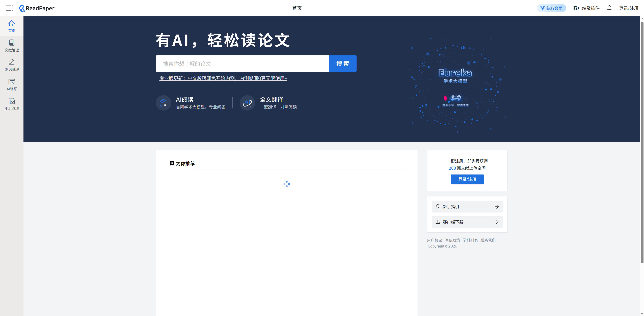The height and width of the screenshot is (316, 644).
Task: Open the 学科列表 footer link
Action: tap(470, 240)
